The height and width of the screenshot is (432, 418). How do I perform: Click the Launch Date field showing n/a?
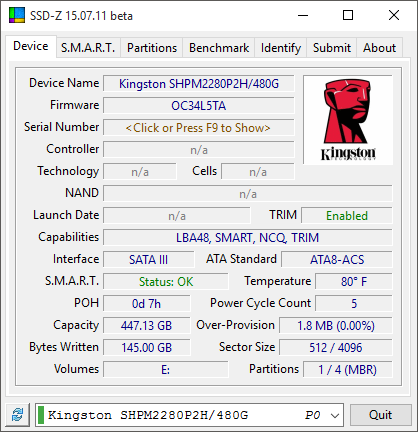(177, 216)
